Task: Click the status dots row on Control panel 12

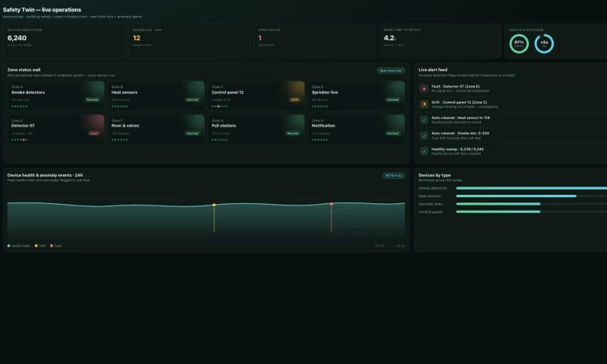Action: (x=220, y=106)
